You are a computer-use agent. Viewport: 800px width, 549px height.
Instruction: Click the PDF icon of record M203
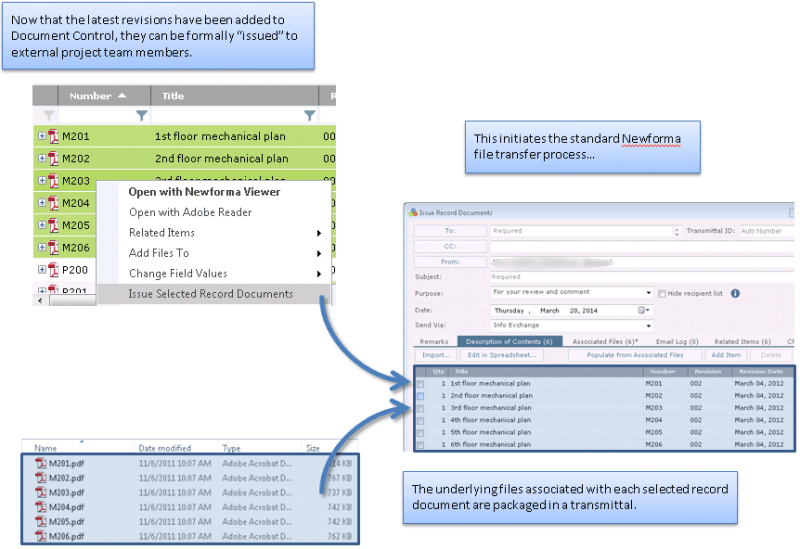(x=54, y=181)
